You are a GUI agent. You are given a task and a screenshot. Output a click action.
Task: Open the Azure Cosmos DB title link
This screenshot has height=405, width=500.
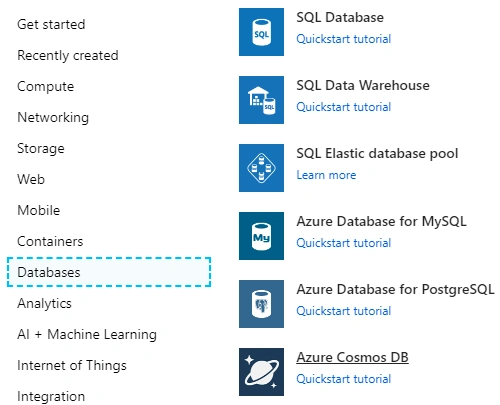352,357
